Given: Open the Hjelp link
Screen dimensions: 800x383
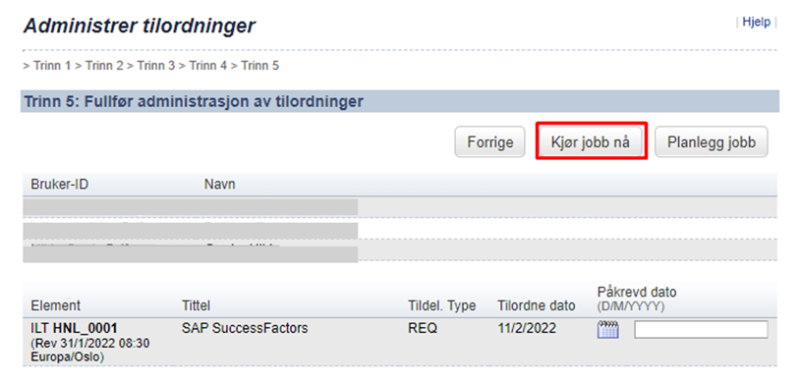Looking at the screenshot, I should click(x=756, y=22).
